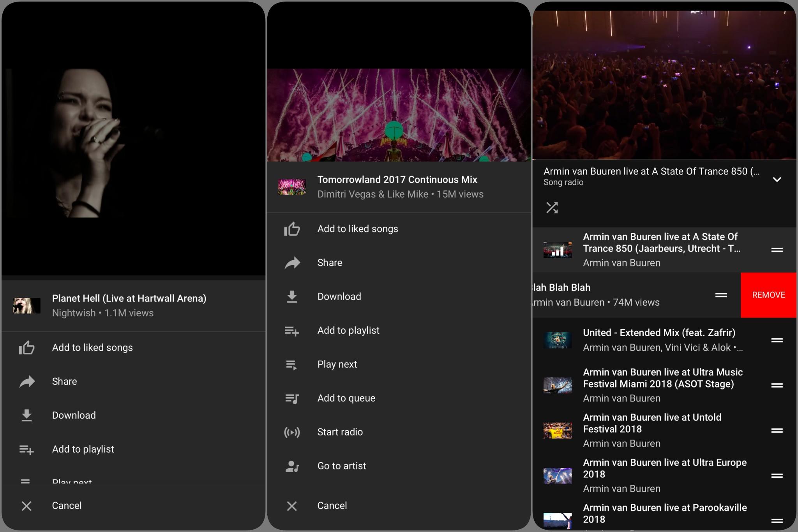Tap the go to artist person icon
The image size is (798, 532).
292,466
